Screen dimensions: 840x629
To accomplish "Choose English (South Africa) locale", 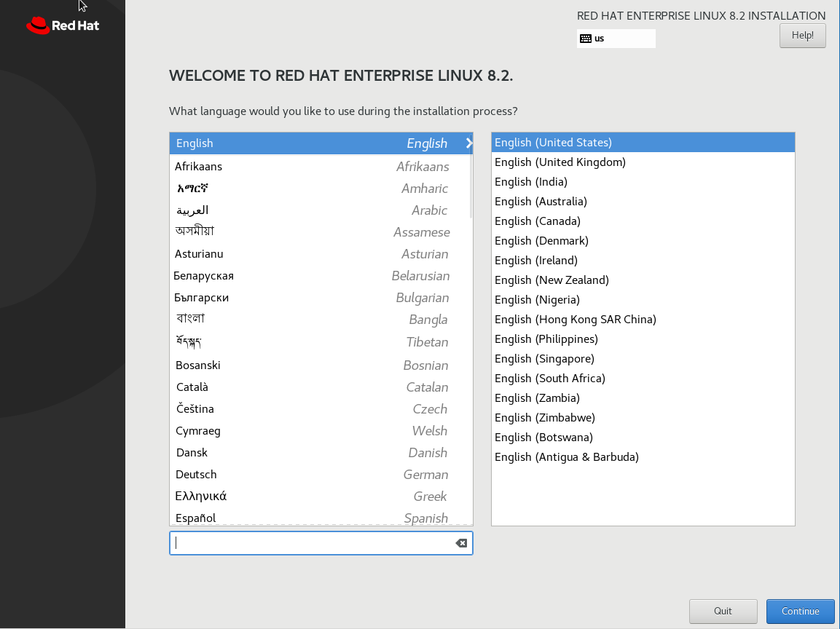I will (643, 379).
